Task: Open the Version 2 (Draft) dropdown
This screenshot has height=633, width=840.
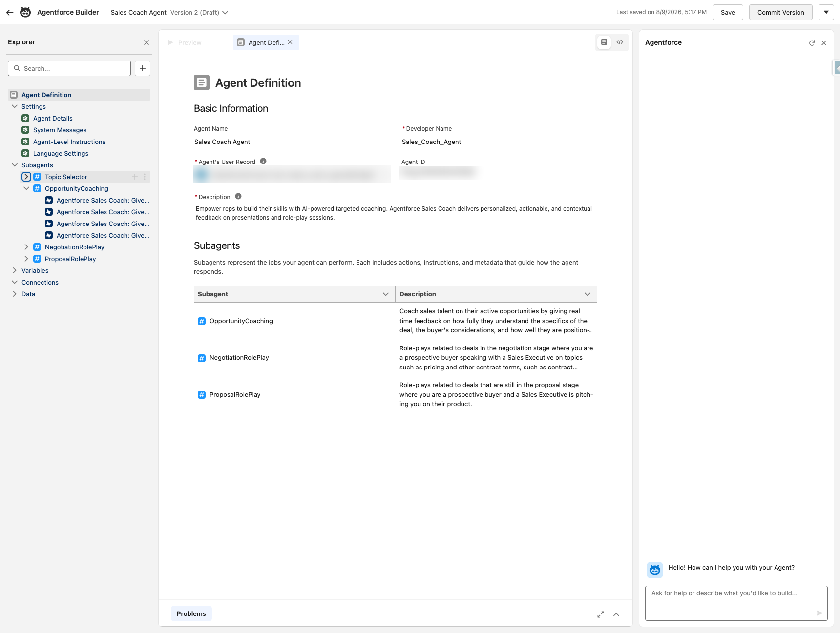Action: (199, 12)
